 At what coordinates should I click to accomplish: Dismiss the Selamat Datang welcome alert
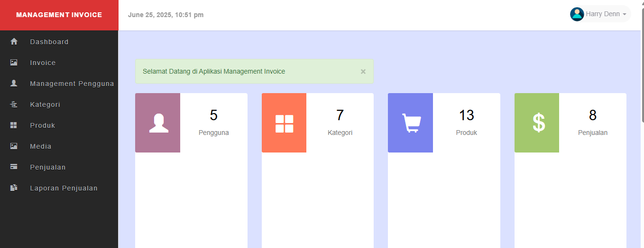pyautogui.click(x=363, y=72)
